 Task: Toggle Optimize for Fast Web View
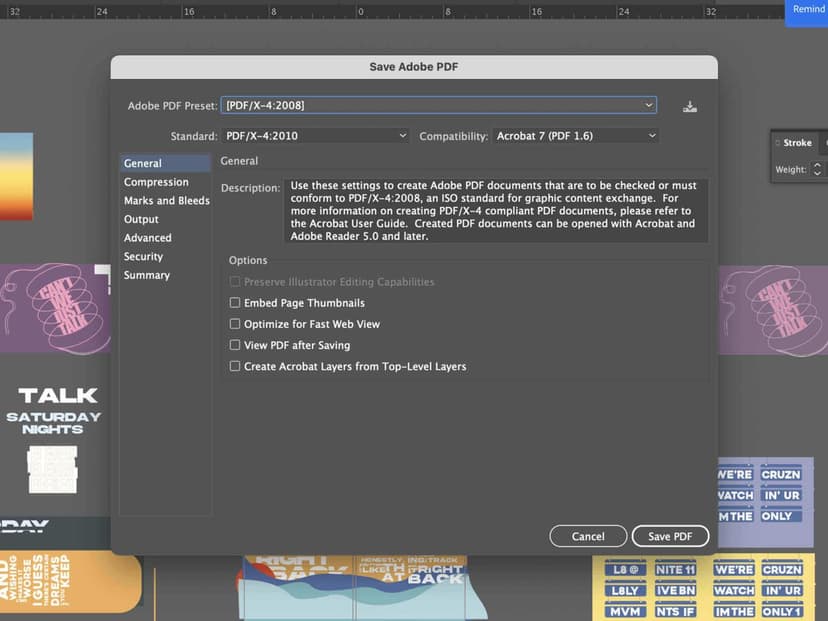[x=235, y=324]
